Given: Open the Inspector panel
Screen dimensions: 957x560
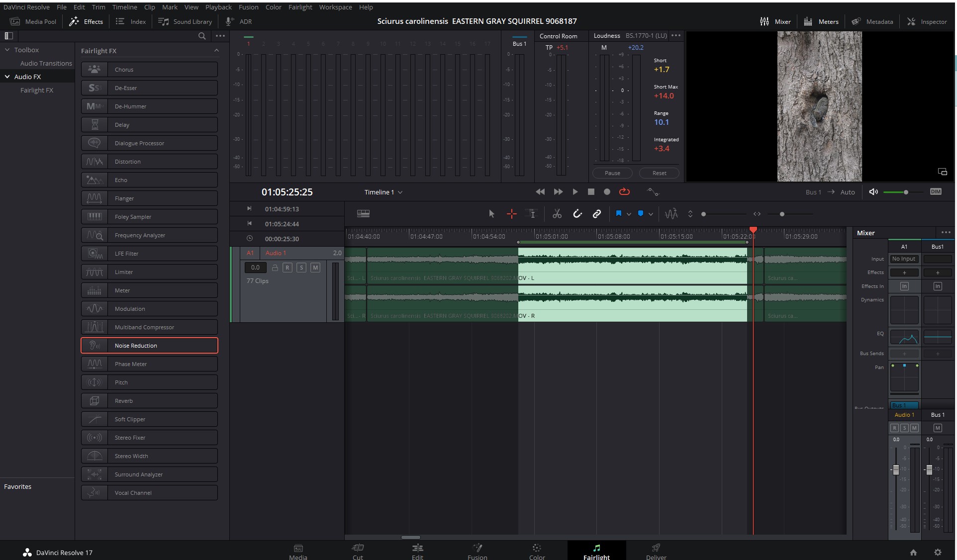Looking at the screenshot, I should coord(927,21).
